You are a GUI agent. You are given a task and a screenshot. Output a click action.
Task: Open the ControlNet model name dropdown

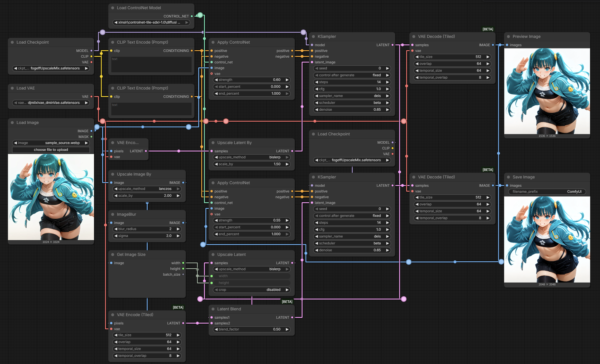point(151,22)
